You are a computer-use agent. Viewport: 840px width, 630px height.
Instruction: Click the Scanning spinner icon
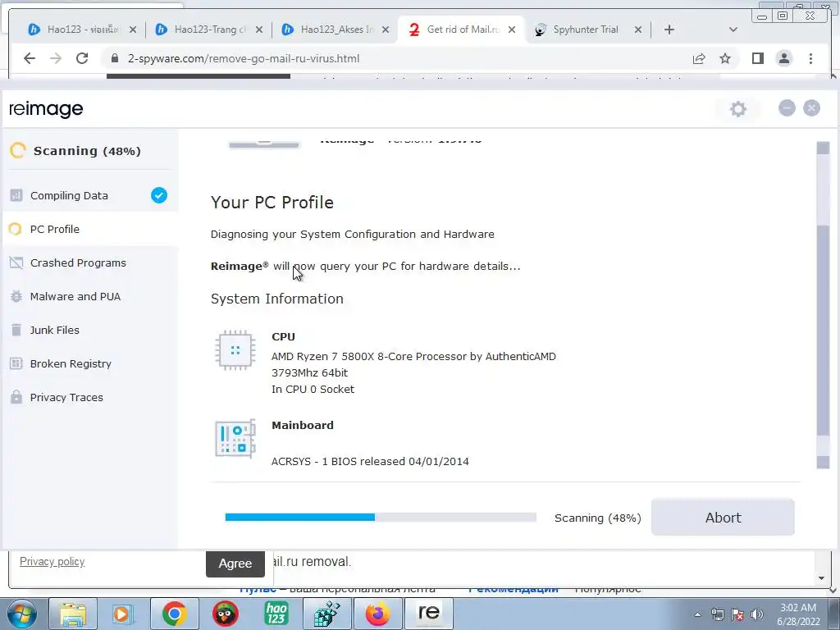tap(18, 151)
